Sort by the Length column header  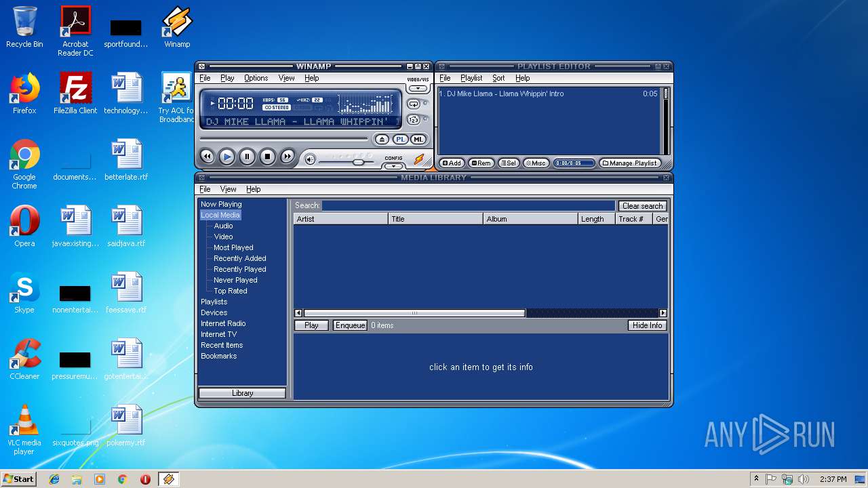[597, 219]
